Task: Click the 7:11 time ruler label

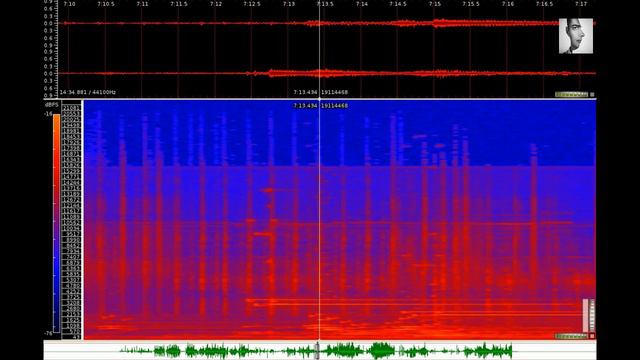Action: (142, 4)
